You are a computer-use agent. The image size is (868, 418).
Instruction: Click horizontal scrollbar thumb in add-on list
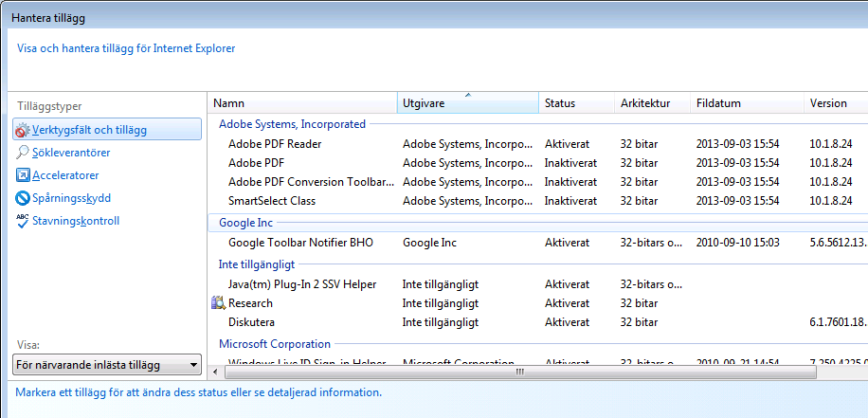click(x=520, y=373)
